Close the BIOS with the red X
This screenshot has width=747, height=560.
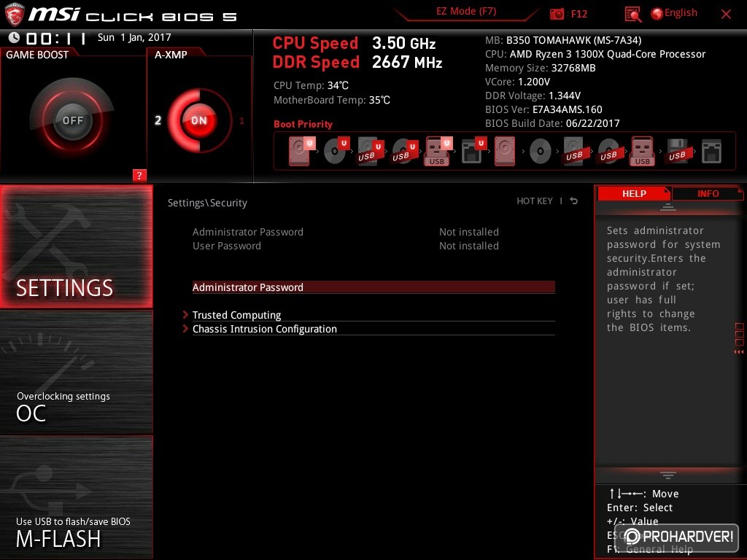click(726, 15)
